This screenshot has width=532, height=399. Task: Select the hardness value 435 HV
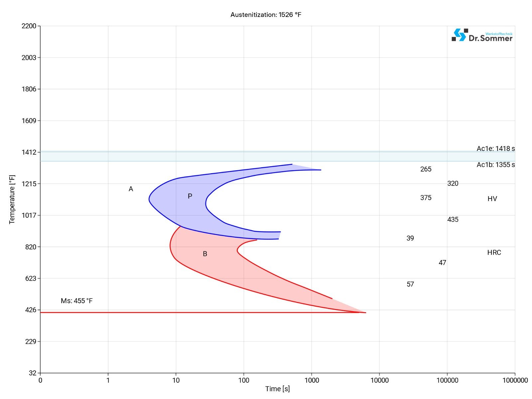coord(453,219)
